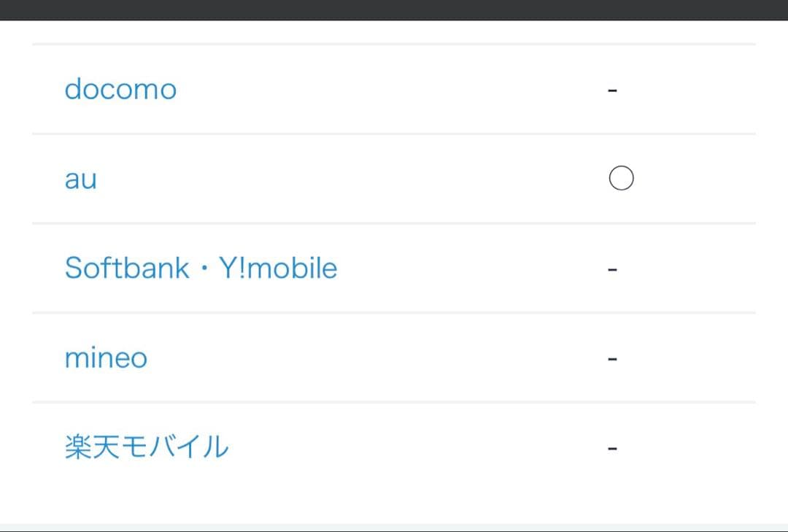Viewport: 788px width, 532px height.
Task: Click the dark header bar at the top
Action: (x=394, y=9)
